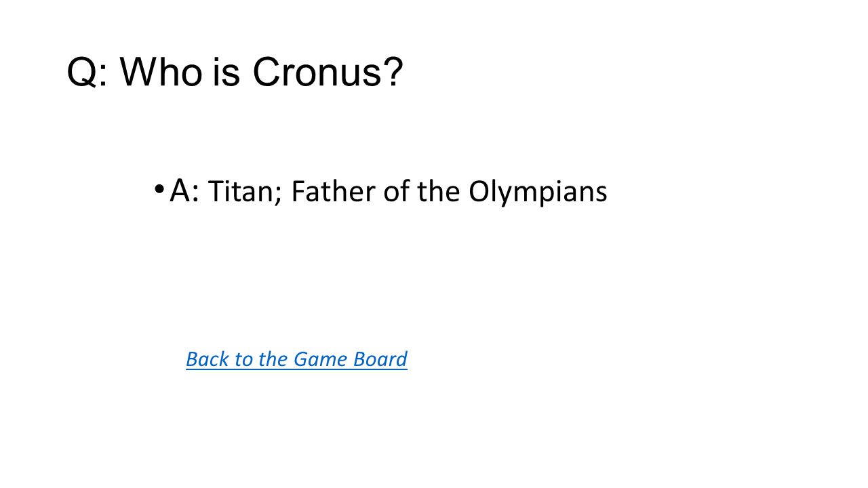Click the word Board in the link
The width and height of the screenshot is (868, 488).
(x=380, y=359)
